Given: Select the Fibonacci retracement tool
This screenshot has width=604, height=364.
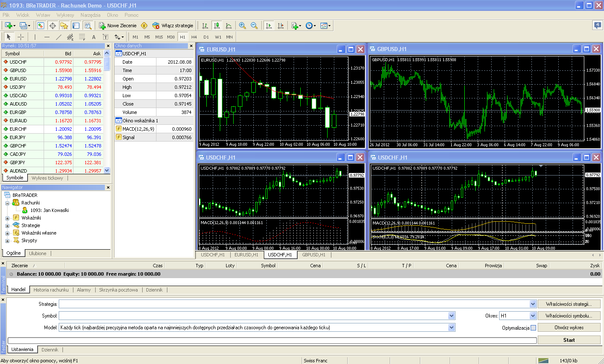Looking at the screenshot, I should click(x=82, y=37).
